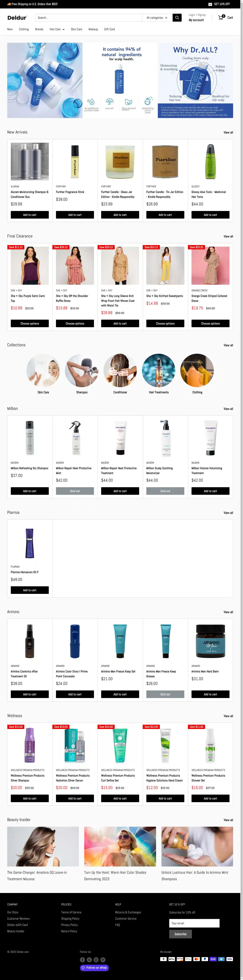This screenshot has height=980, width=243.
Task: Expand the All categories dropdown
Action: pyautogui.click(x=157, y=17)
